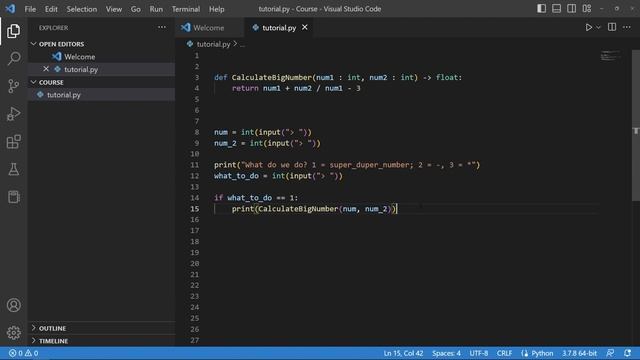Click the editor vertical scrollbar

[636, 125]
